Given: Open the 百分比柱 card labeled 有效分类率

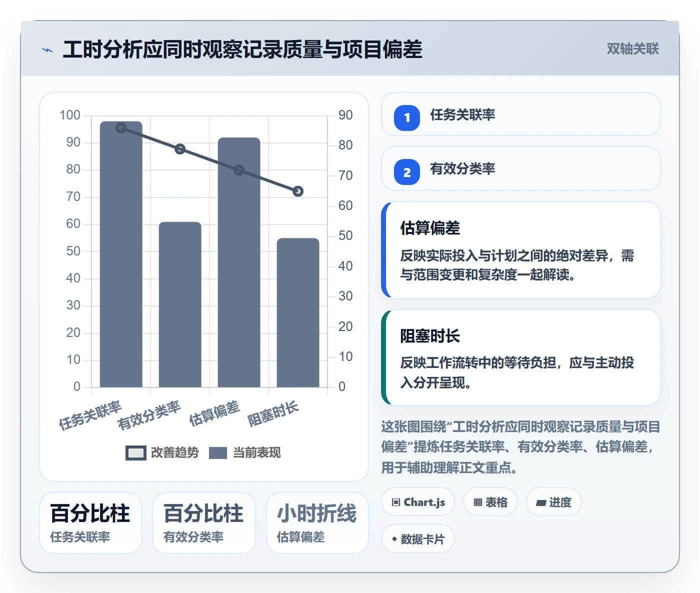Looking at the screenshot, I should [x=204, y=523].
